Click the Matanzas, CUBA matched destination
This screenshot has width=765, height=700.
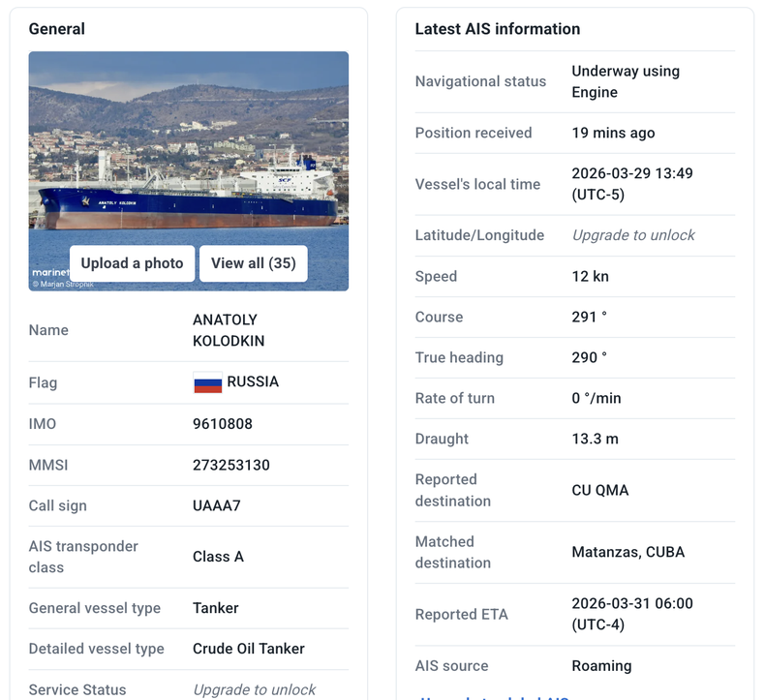pyautogui.click(x=627, y=552)
